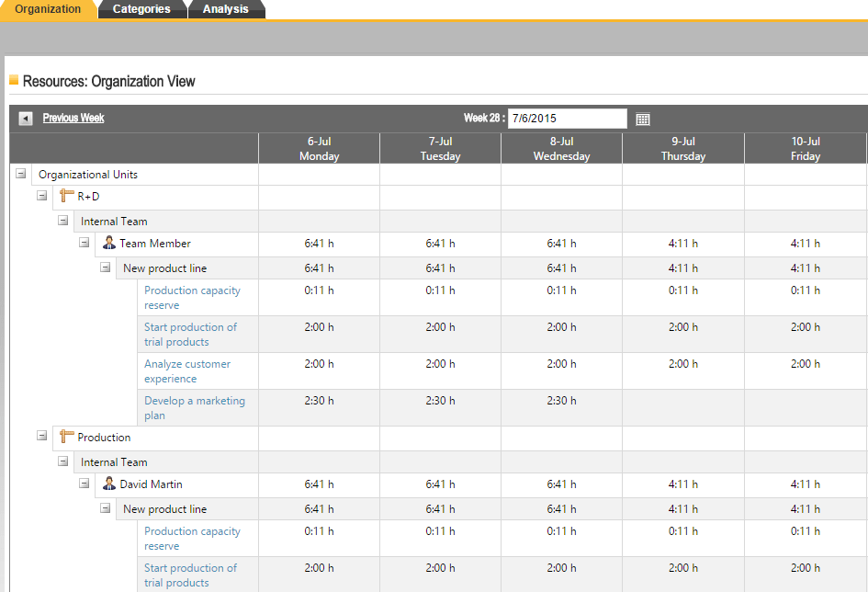Click the Previous Week link

click(72, 118)
